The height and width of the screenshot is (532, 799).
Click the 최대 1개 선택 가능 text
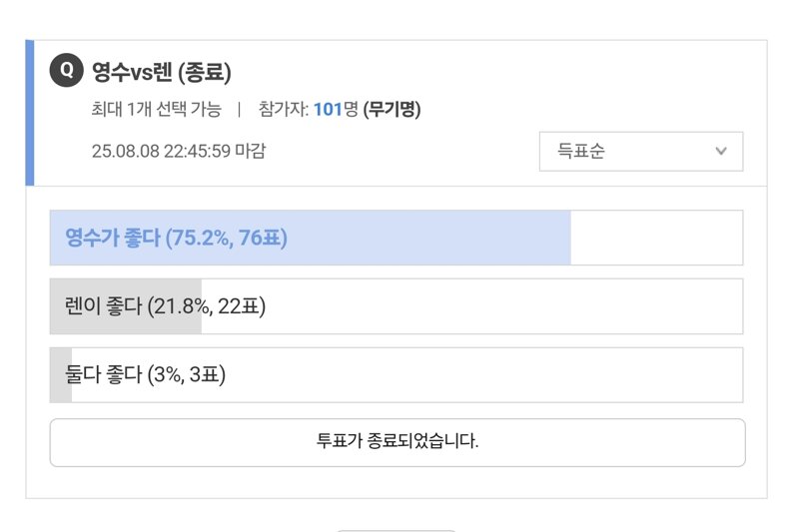(x=156, y=110)
